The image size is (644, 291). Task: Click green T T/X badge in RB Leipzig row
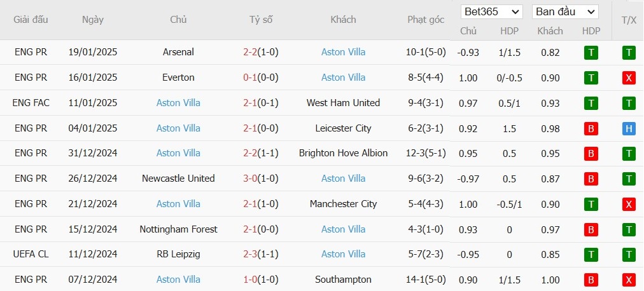(x=628, y=255)
